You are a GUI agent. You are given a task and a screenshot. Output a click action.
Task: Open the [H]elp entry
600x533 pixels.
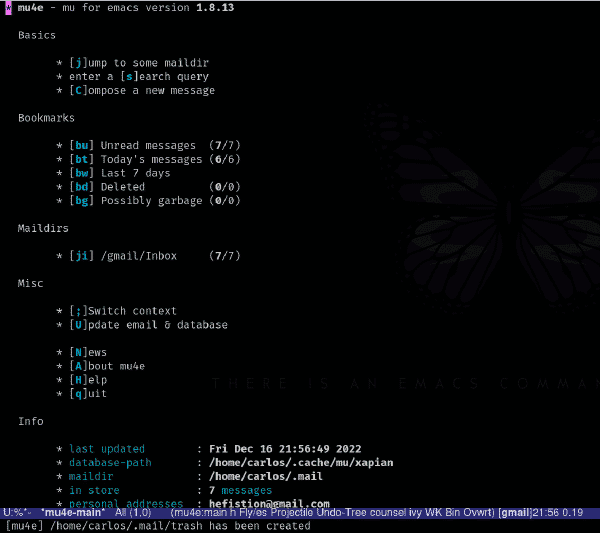[88, 380]
